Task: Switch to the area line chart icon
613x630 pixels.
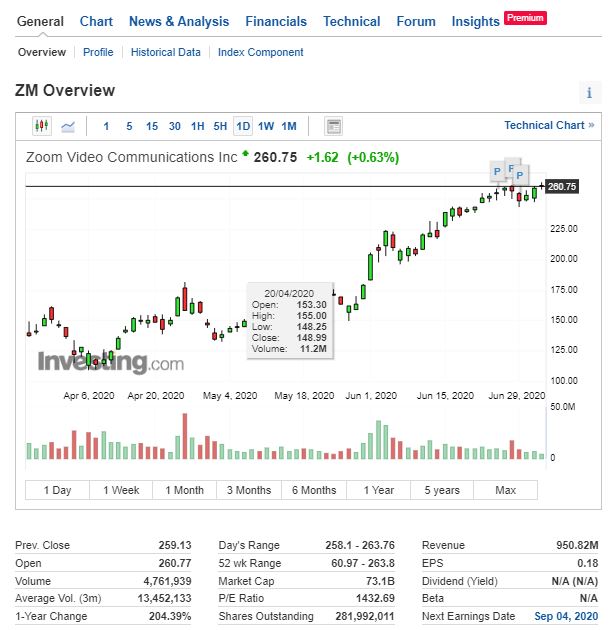Action: [68, 127]
